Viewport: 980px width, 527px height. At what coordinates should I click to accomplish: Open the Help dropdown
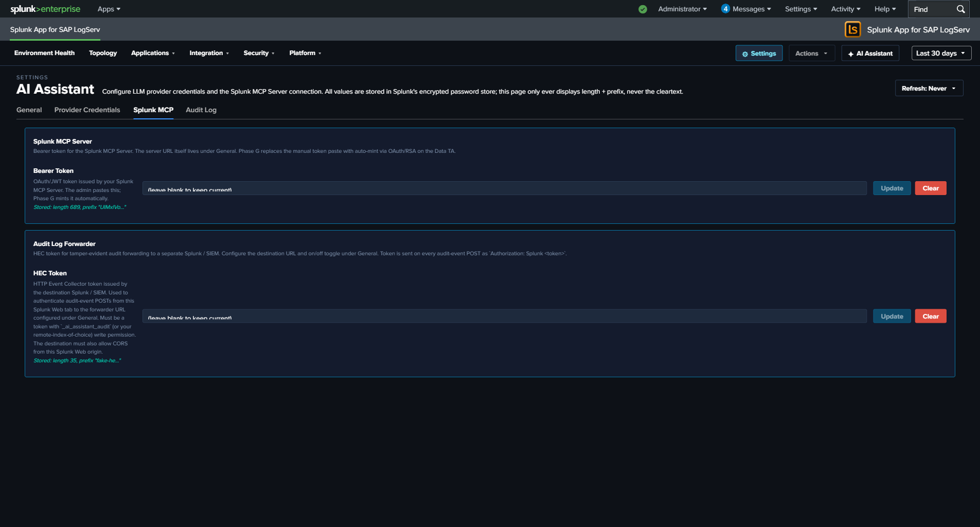[x=885, y=9]
